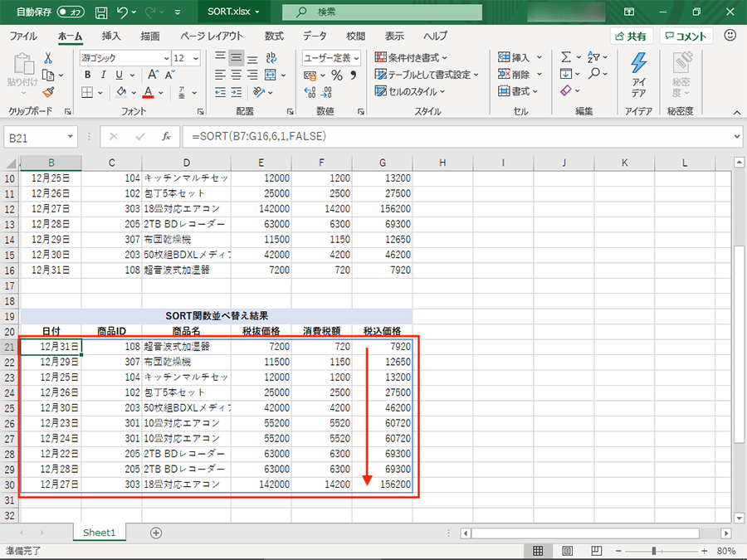Image resolution: width=747 pixels, height=560 pixels.
Task: Open the Conditional Formatting (条件付き書式) dropdown
Action: coord(412,58)
